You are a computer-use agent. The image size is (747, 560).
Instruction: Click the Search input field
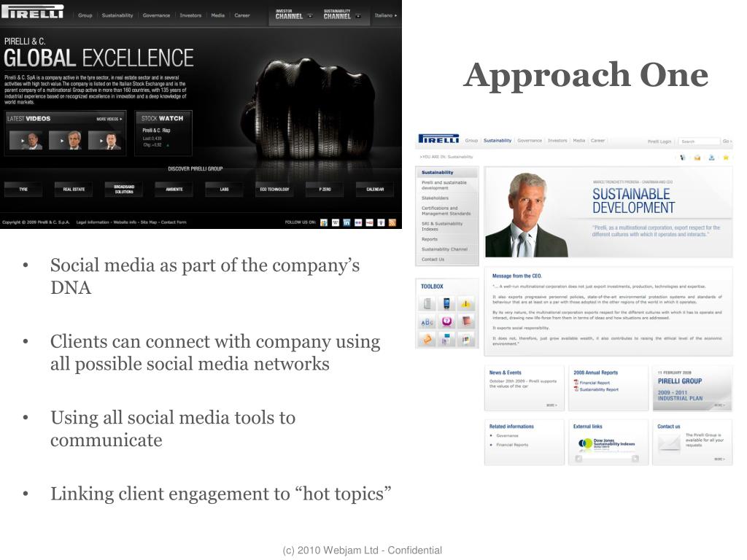pyautogui.click(x=698, y=141)
